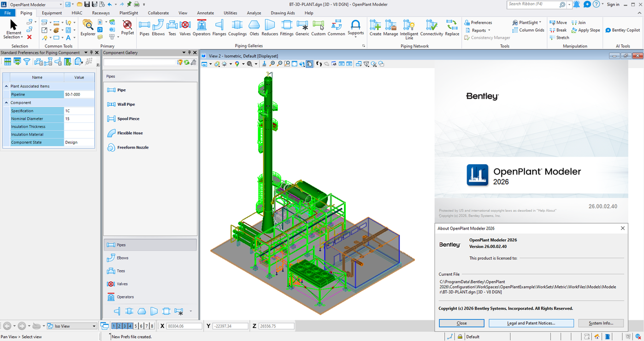Pin the Component Gallery panel

189,52
